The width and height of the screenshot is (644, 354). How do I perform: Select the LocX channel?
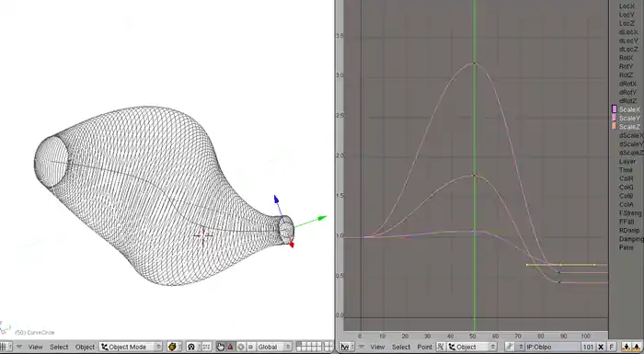627,6
